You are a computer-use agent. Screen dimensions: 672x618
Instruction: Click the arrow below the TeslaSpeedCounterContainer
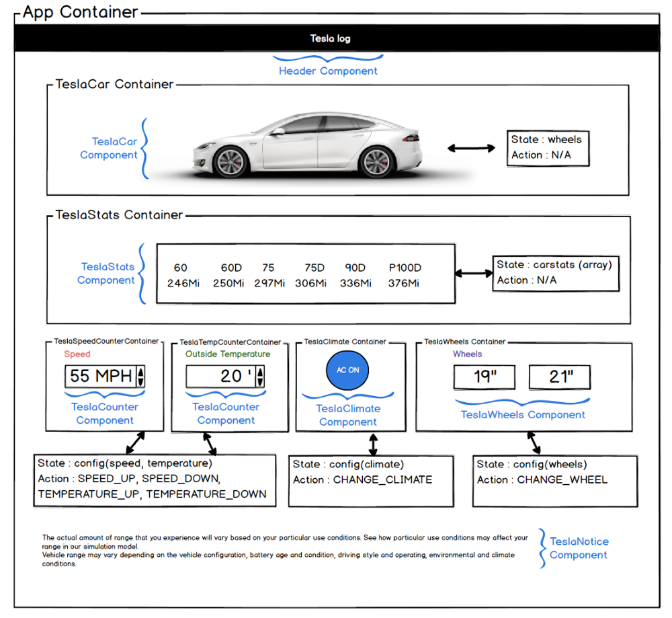pos(136,442)
